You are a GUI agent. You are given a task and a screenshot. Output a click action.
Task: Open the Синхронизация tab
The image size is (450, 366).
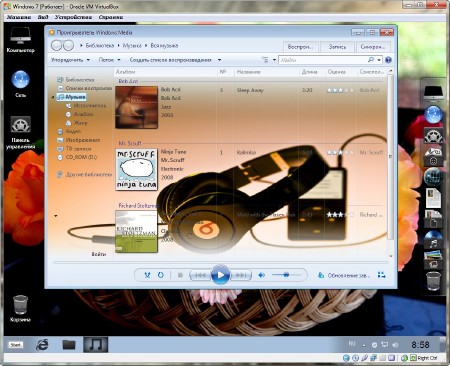click(x=373, y=47)
